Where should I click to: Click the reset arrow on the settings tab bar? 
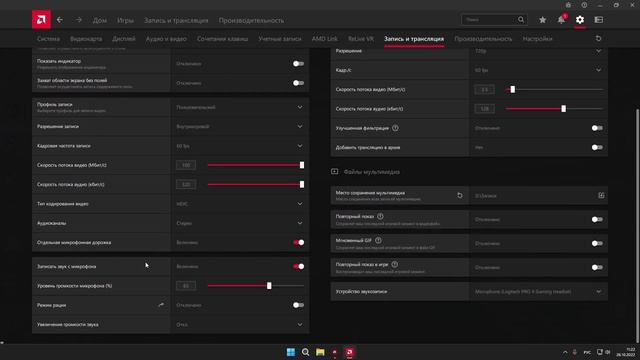point(598,38)
